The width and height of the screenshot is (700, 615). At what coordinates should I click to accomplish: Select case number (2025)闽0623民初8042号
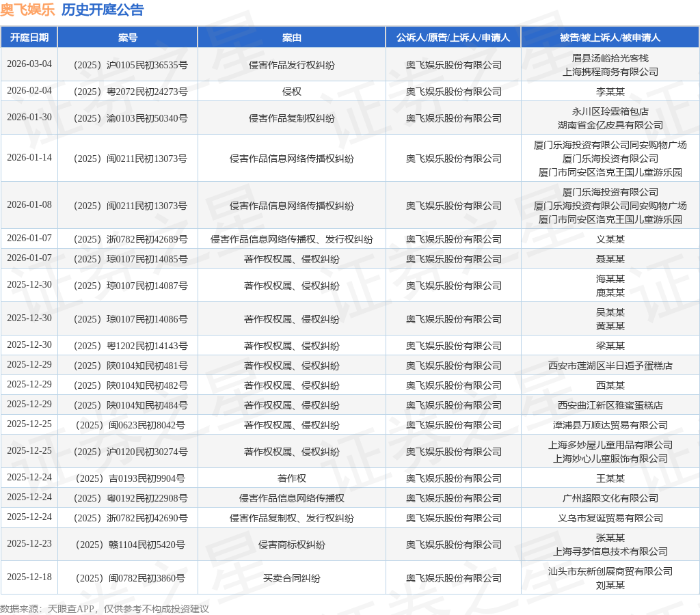tap(131, 425)
